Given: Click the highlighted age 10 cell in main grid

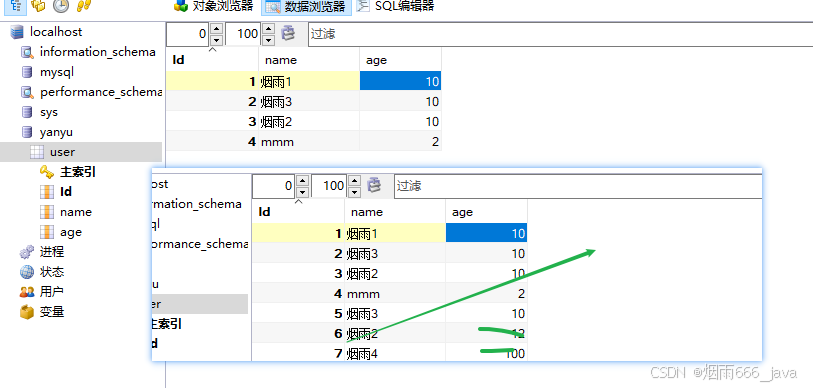Looking at the screenshot, I should [x=400, y=81].
